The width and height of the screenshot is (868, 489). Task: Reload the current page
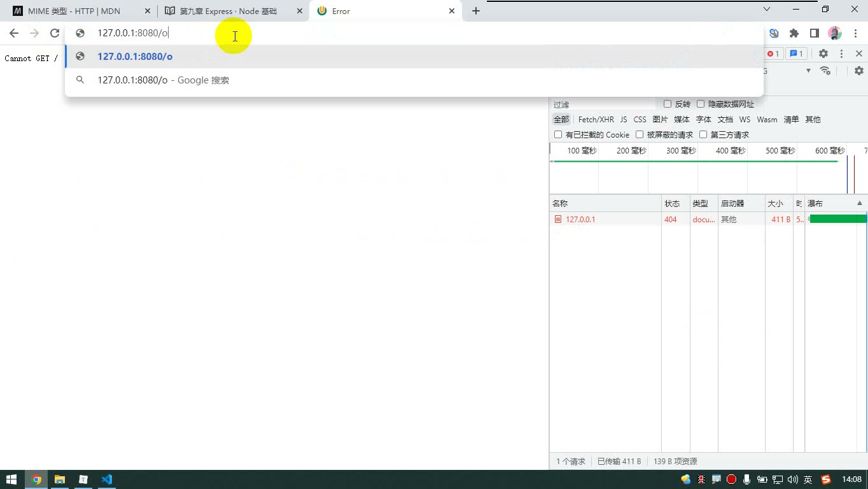[x=55, y=34]
